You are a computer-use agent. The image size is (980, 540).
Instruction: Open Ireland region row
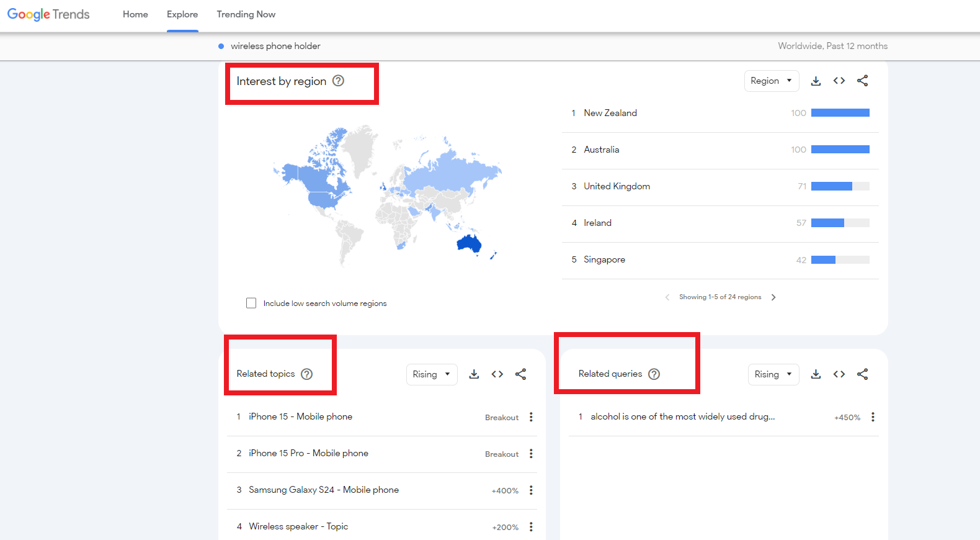pyautogui.click(x=720, y=223)
